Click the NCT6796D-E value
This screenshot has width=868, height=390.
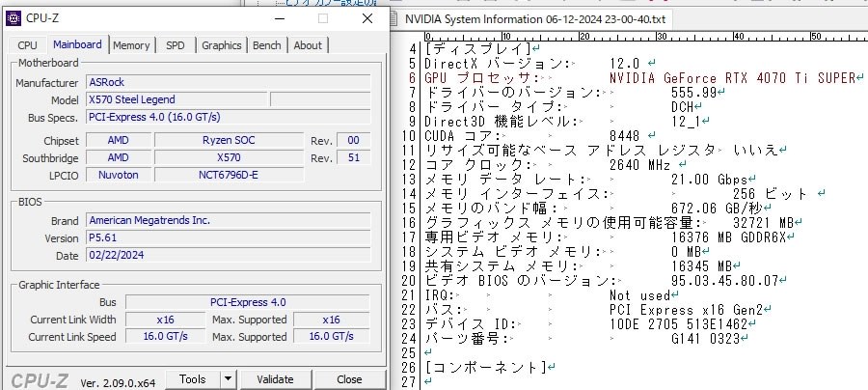[229, 175]
